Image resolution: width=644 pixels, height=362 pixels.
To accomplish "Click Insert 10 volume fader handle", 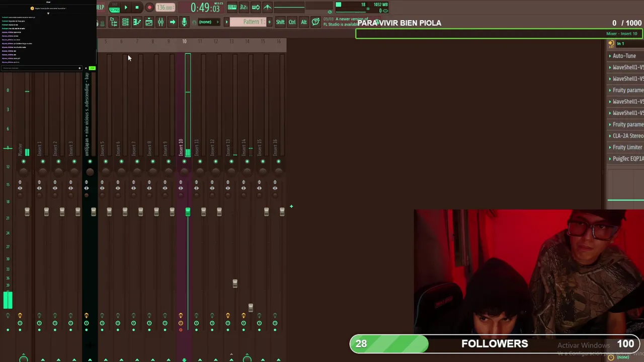I will [188, 213].
